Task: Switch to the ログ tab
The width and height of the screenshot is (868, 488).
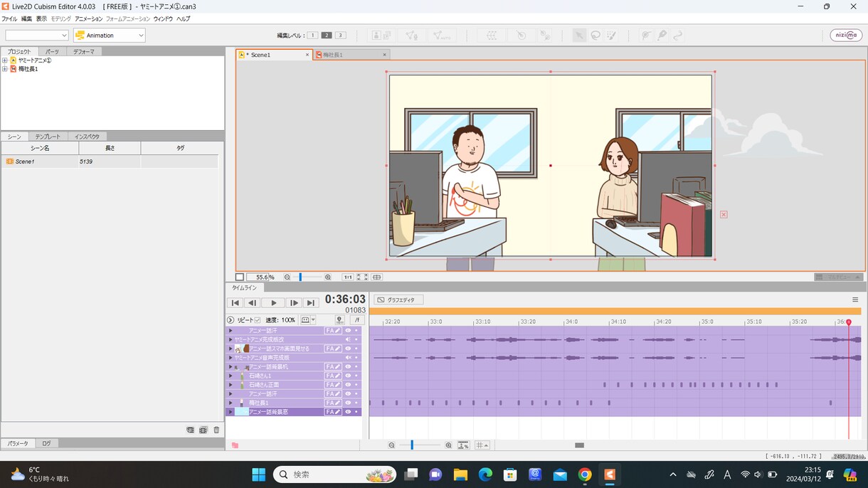Action: (46, 443)
